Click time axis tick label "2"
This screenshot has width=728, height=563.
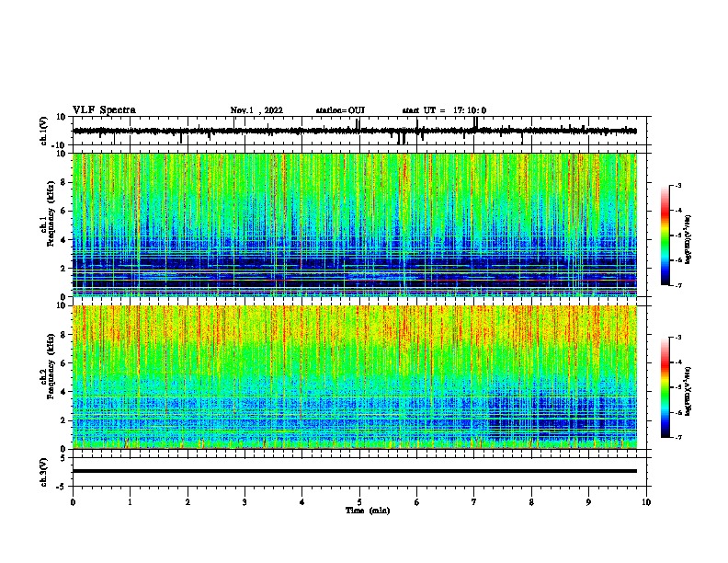[188, 502]
